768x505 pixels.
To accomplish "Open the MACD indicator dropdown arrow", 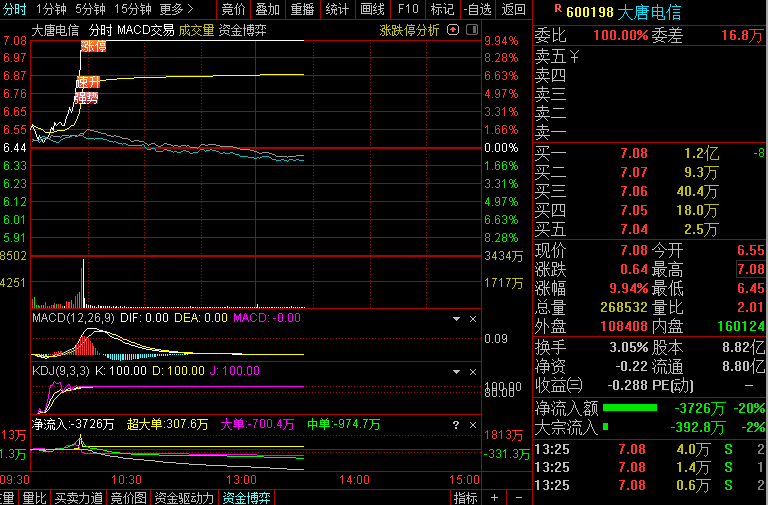I will coord(456,319).
